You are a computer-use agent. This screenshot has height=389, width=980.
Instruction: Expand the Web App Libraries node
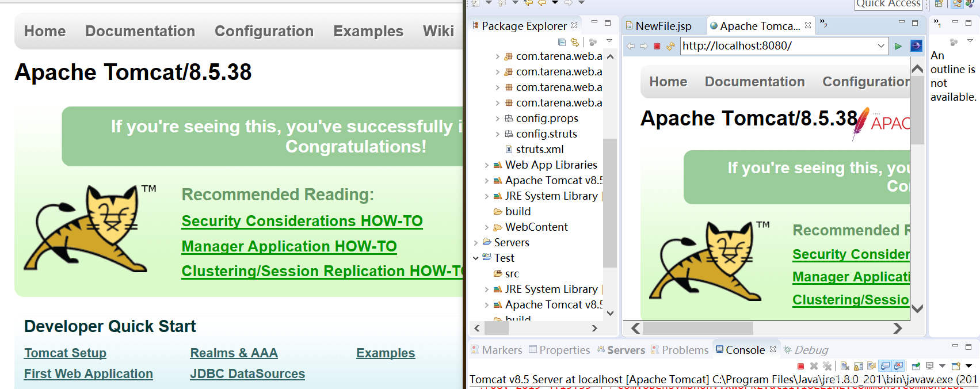point(487,165)
